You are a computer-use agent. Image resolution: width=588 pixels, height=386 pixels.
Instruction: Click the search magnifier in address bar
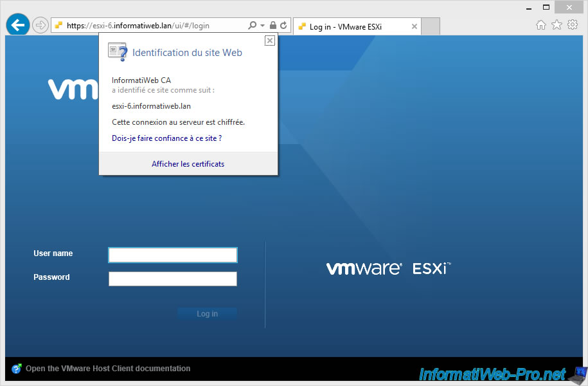click(253, 25)
